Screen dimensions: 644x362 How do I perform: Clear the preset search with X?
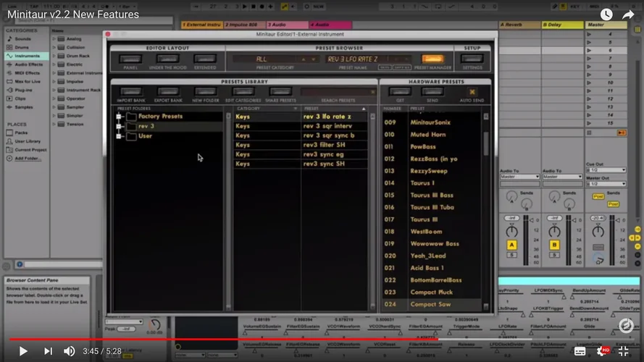pyautogui.click(x=372, y=92)
